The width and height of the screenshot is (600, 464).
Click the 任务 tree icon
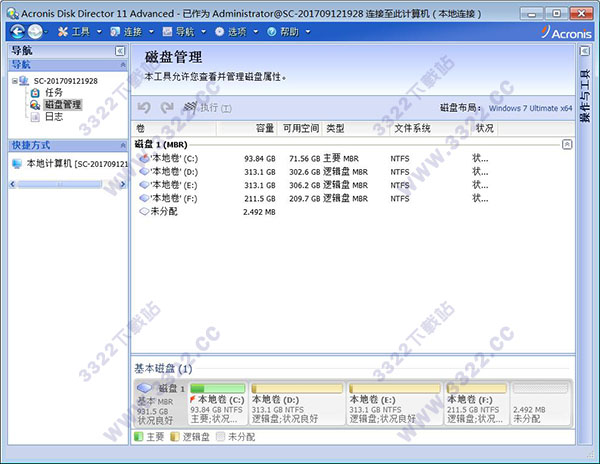35,93
